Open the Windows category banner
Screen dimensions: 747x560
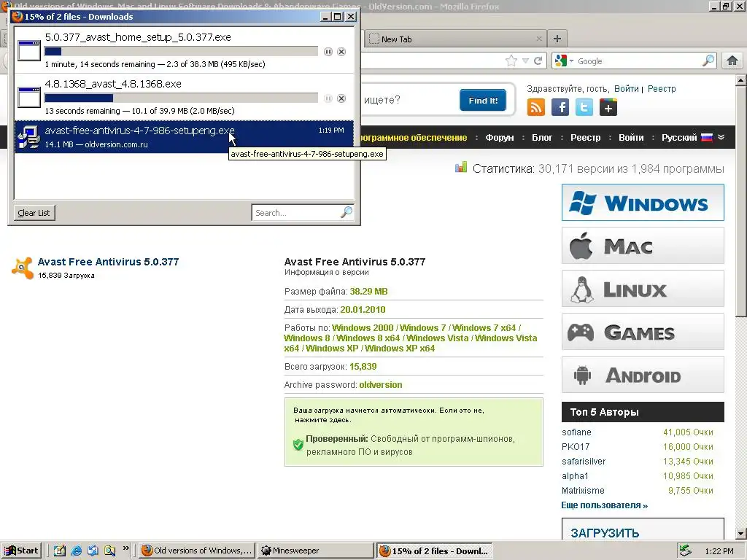pos(643,203)
